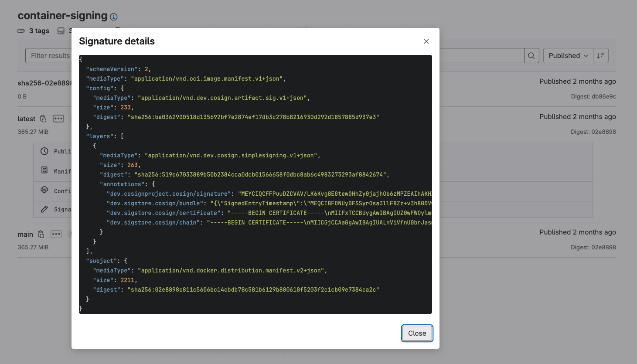Click the cosign/certificate annotation line
This screenshot has height=364, width=637.
[269, 213]
